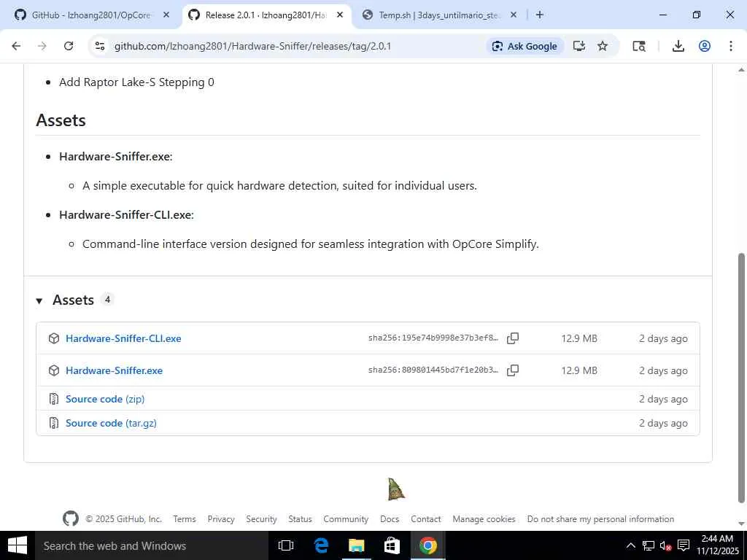
Task: Click package icon beside Hardware-Sniffer.exe
Action: click(x=54, y=370)
